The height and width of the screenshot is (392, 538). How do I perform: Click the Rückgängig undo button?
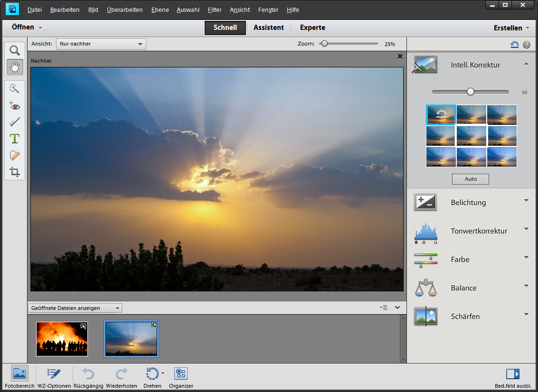click(88, 377)
